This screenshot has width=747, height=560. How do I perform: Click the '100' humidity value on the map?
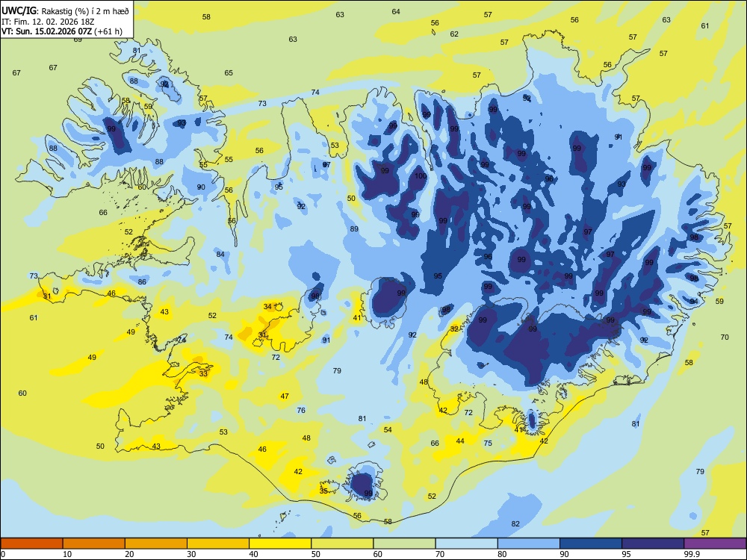pyautogui.click(x=420, y=175)
